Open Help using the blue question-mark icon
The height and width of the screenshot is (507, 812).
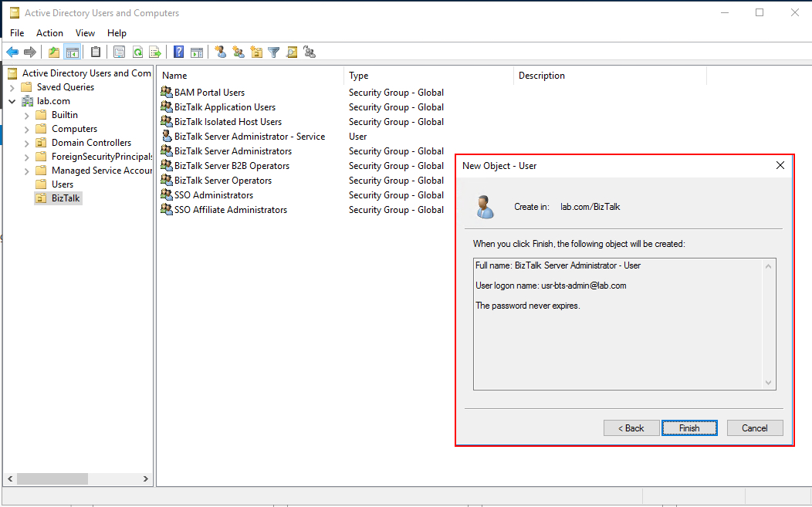point(178,52)
